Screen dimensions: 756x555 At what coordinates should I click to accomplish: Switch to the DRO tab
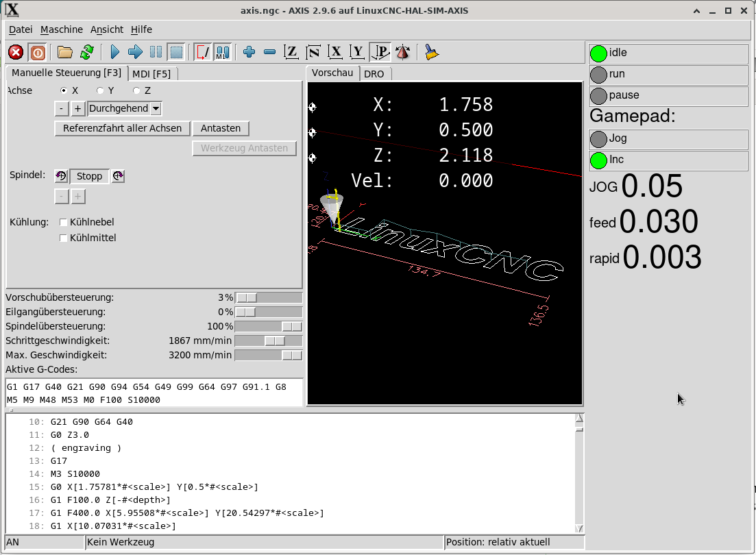coord(374,74)
